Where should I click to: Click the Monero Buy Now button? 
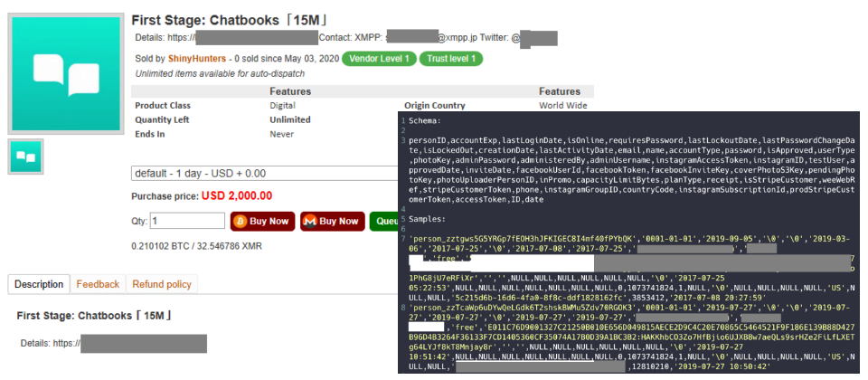[333, 221]
